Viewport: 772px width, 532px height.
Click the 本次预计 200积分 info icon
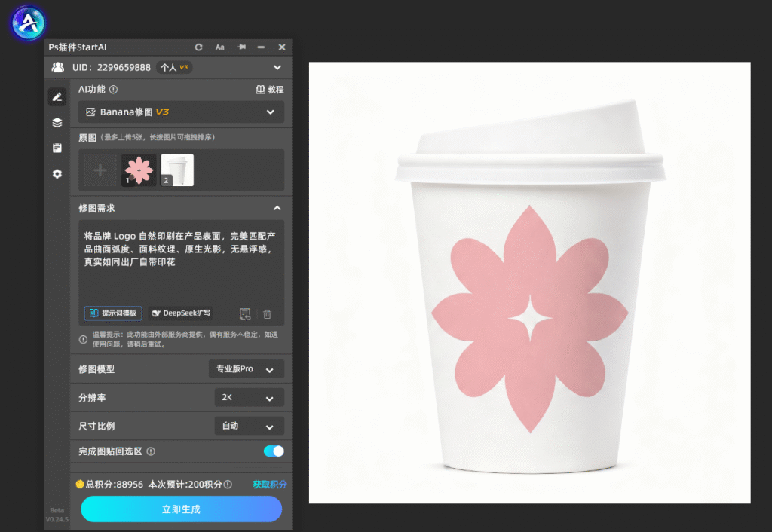(228, 485)
